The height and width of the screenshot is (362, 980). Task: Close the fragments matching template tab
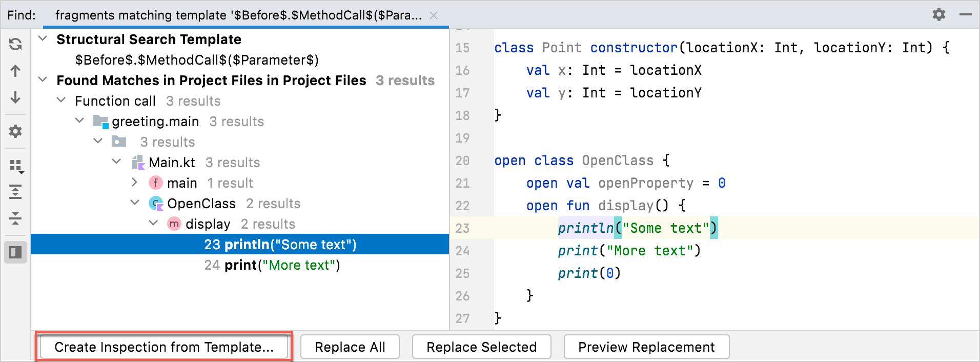[x=434, y=15]
